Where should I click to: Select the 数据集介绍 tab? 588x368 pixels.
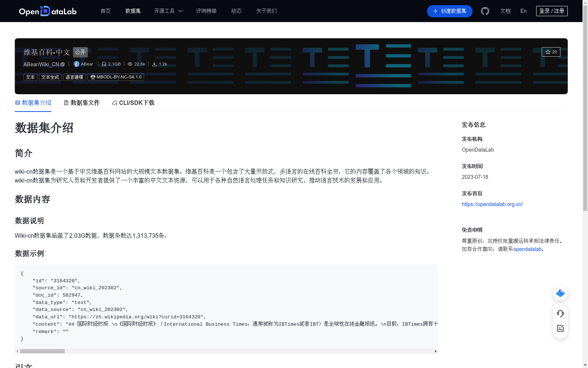tap(33, 103)
